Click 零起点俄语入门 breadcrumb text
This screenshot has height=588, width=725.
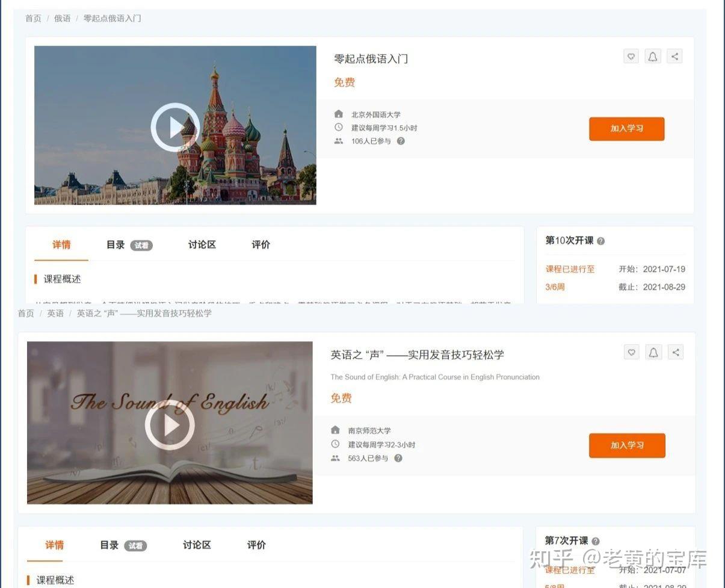pos(113,18)
